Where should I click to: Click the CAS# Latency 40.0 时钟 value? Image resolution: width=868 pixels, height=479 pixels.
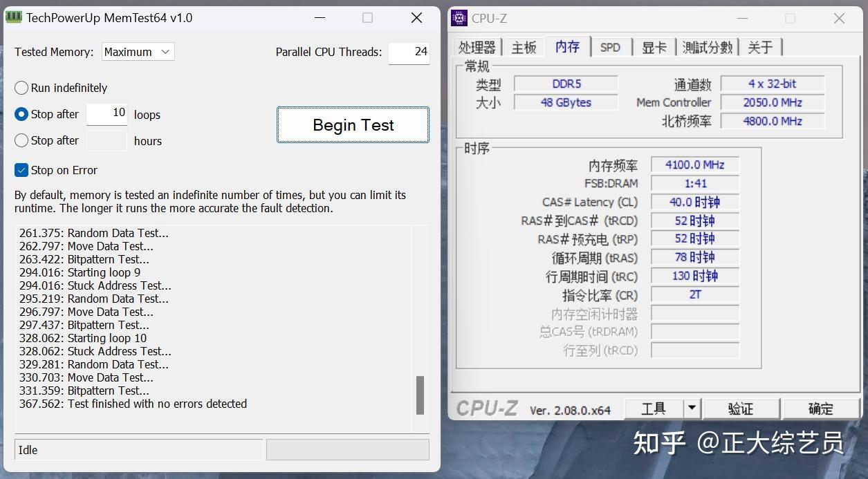695,202
